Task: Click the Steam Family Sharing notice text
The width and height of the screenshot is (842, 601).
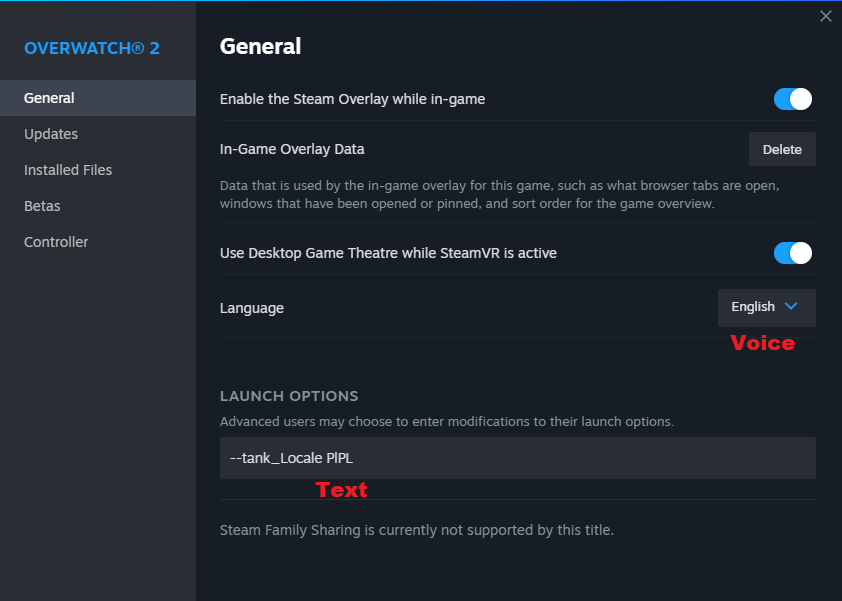Action: pyautogui.click(x=416, y=530)
